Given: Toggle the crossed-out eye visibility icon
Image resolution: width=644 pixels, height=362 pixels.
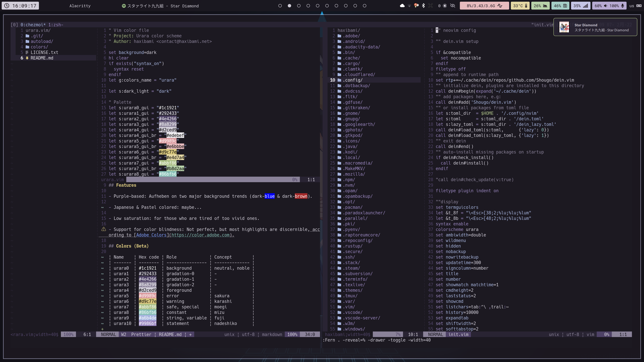Looking at the screenshot, I should coord(452,6).
